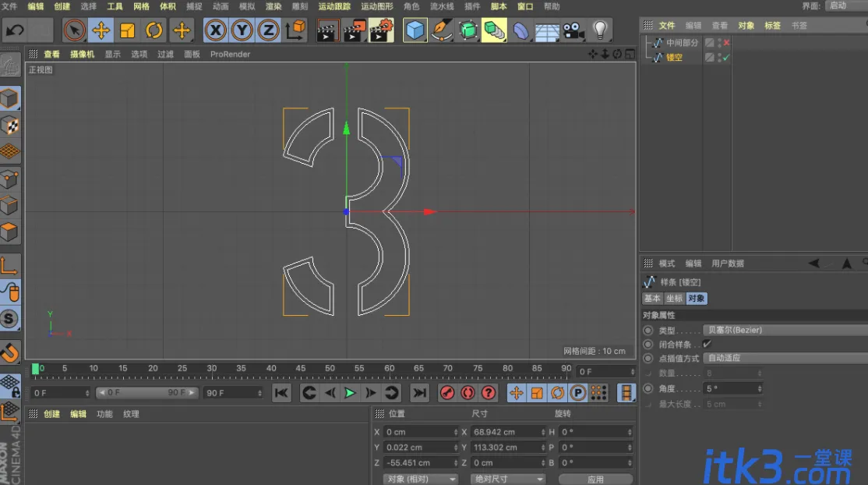Open Render to Picture Viewer icon

(x=355, y=30)
